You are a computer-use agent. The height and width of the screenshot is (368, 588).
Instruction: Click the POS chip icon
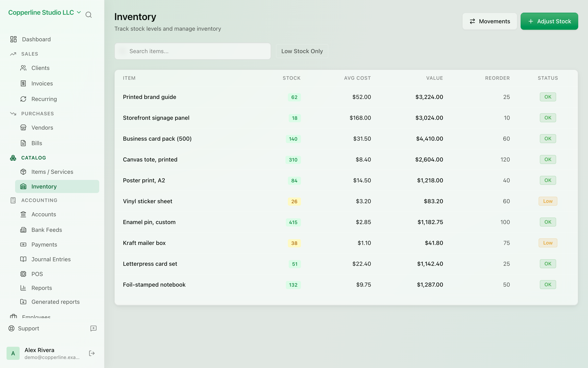pos(23,274)
